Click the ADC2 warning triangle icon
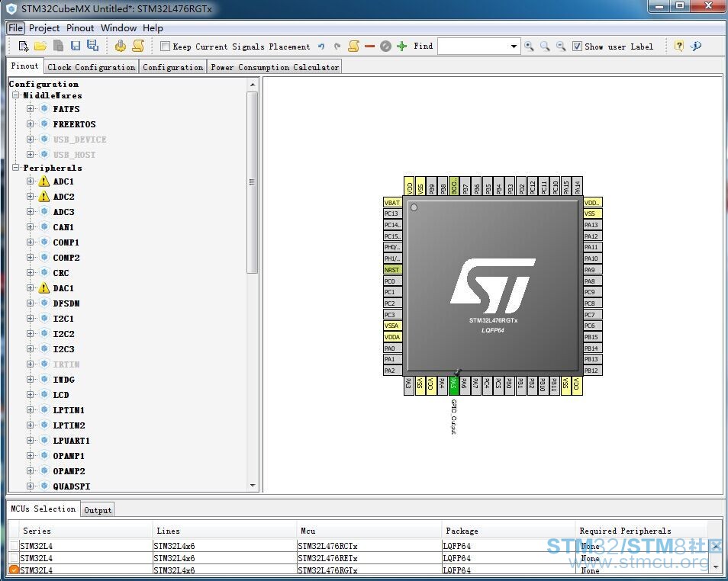 click(43, 196)
